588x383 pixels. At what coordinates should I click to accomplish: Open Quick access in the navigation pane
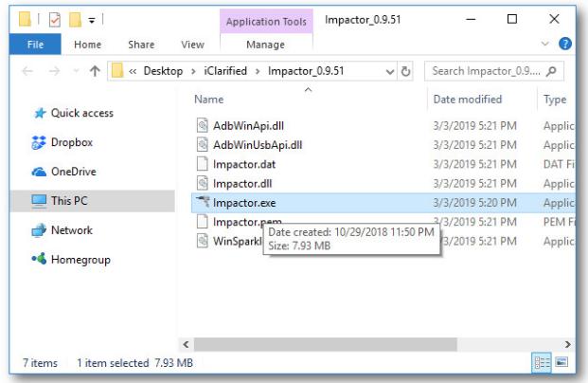pyautogui.click(x=82, y=113)
